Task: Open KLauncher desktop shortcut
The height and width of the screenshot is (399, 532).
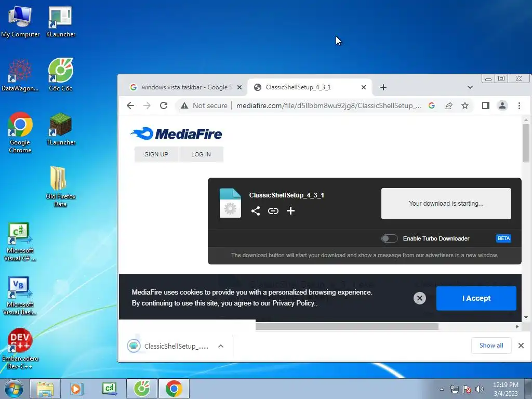Action: click(x=60, y=21)
